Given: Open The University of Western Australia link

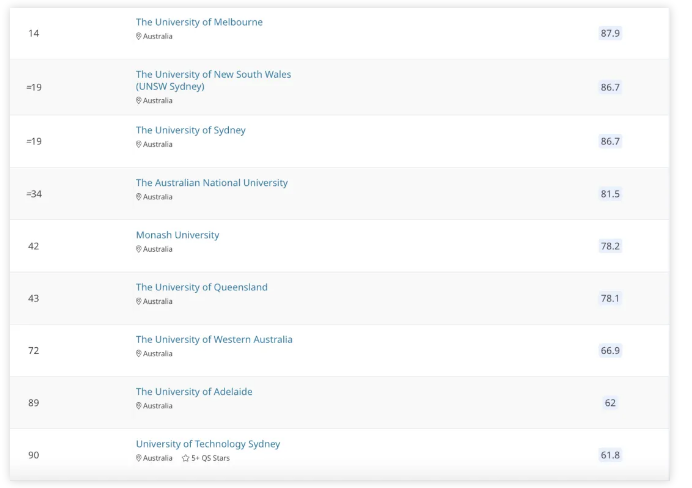Looking at the screenshot, I should point(214,339).
